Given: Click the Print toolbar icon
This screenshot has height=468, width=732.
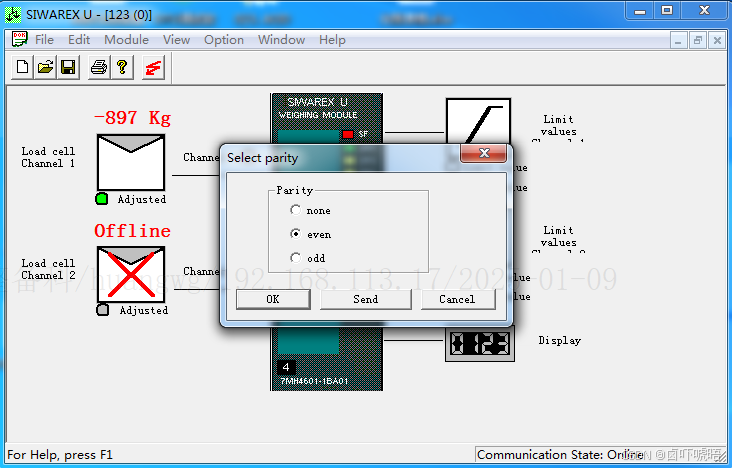Looking at the screenshot, I should [99, 68].
